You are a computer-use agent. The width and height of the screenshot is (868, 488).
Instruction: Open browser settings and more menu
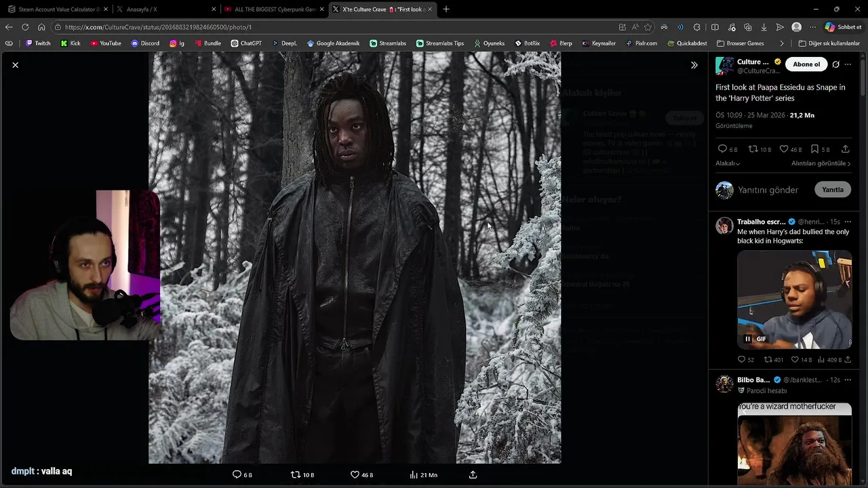812,27
